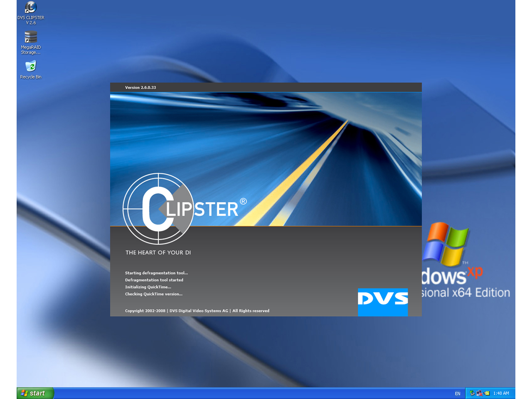This screenshot has width=532, height=399.
Task: Select the EN language bar indicator
Action: (x=457, y=393)
